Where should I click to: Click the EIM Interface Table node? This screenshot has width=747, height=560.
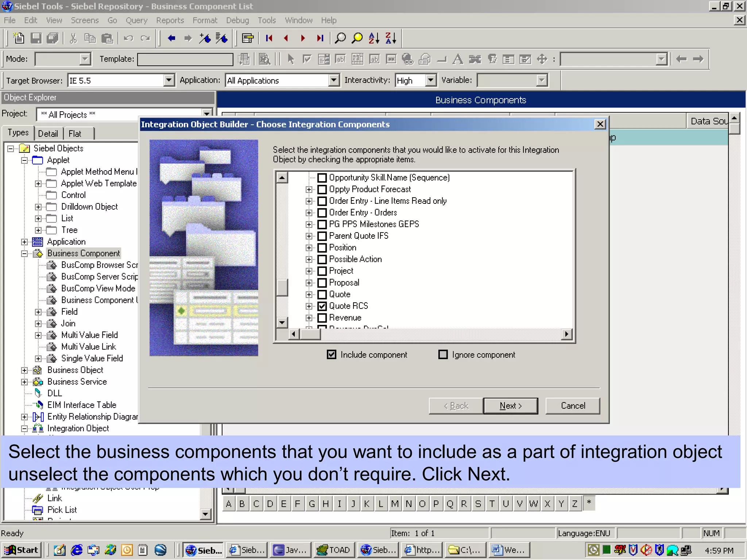pos(82,405)
